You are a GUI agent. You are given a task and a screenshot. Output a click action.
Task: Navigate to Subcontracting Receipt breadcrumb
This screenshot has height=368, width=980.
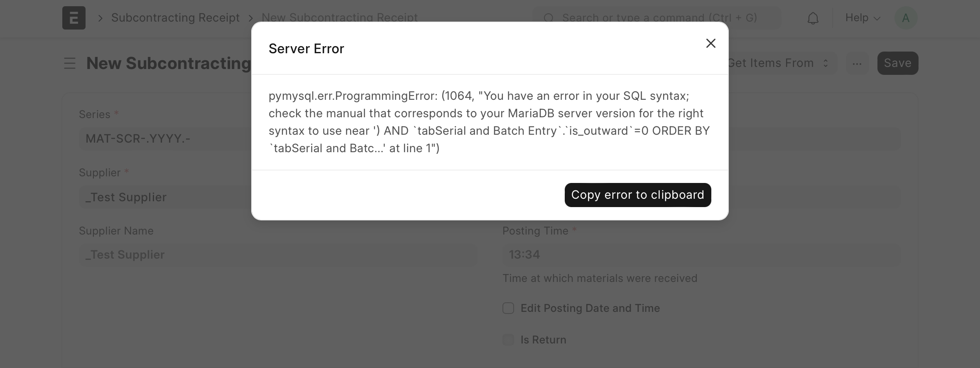pos(176,17)
